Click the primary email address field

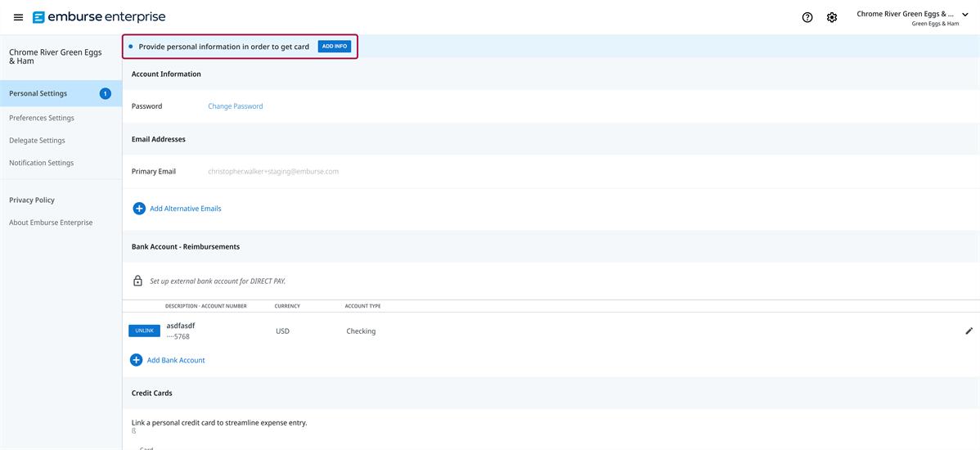tap(273, 172)
